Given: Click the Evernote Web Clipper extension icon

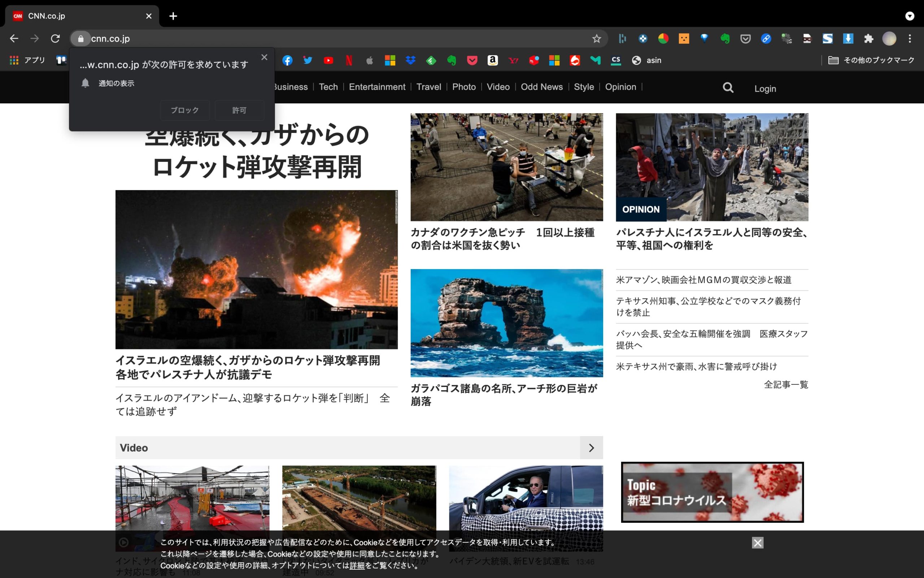Looking at the screenshot, I should (725, 39).
